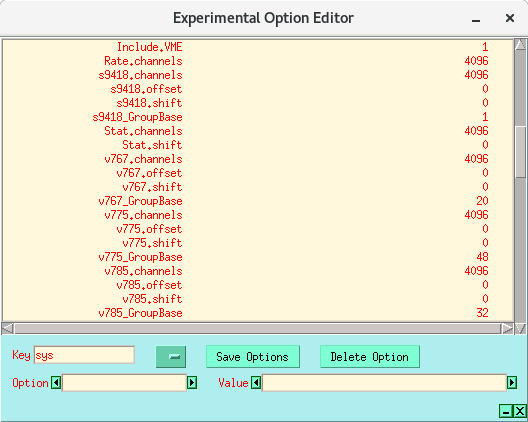Click value 32 of v785_GroupBase
528x422 pixels.
(482, 313)
